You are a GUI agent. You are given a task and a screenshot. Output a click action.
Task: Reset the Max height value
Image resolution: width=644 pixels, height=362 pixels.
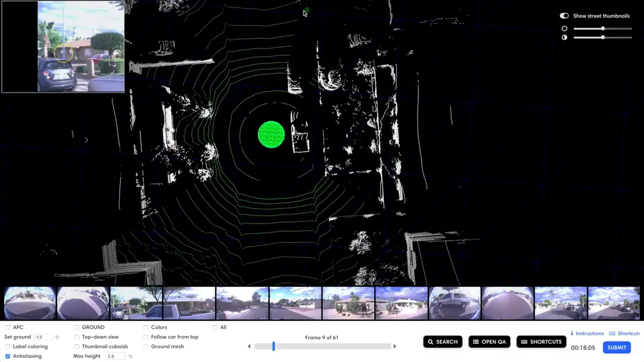coord(130,356)
